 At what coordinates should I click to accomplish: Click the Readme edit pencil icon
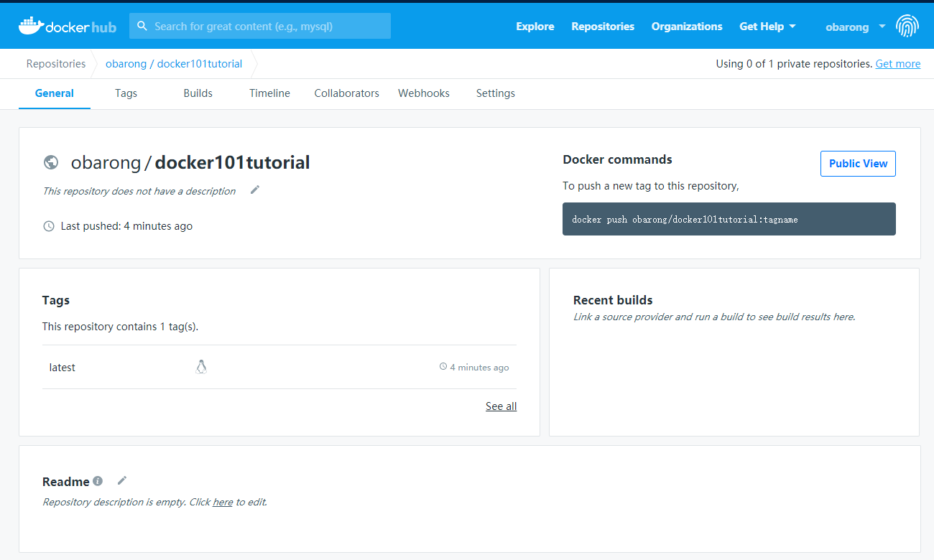(x=122, y=480)
